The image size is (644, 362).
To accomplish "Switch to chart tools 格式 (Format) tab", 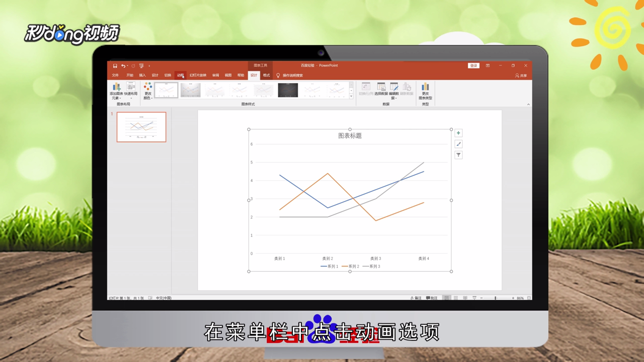I will 266,75.
